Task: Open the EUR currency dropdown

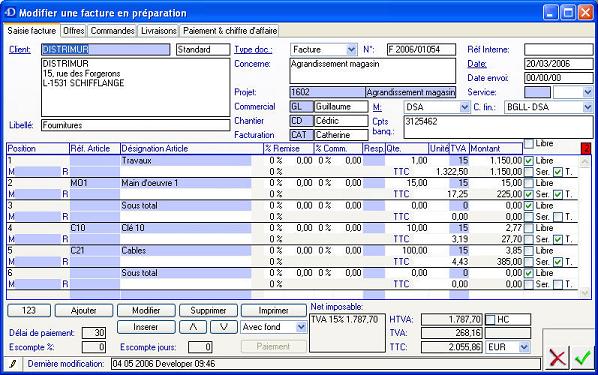Action: [524, 347]
